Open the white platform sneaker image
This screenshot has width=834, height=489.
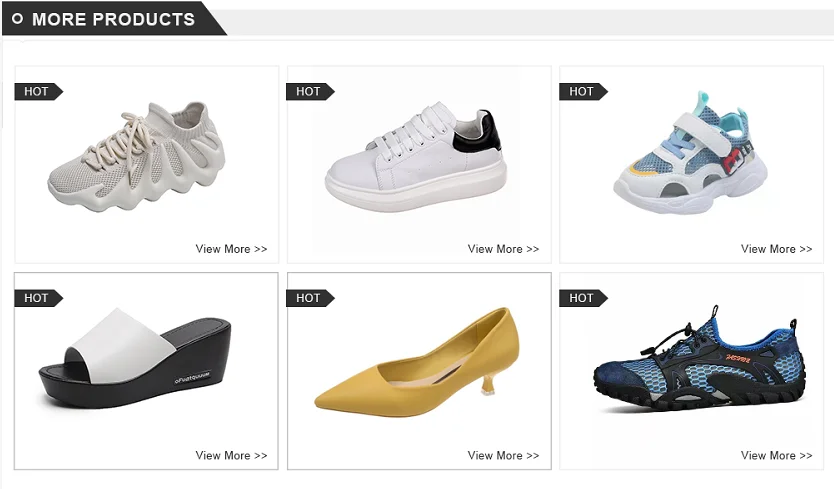[x=416, y=160]
